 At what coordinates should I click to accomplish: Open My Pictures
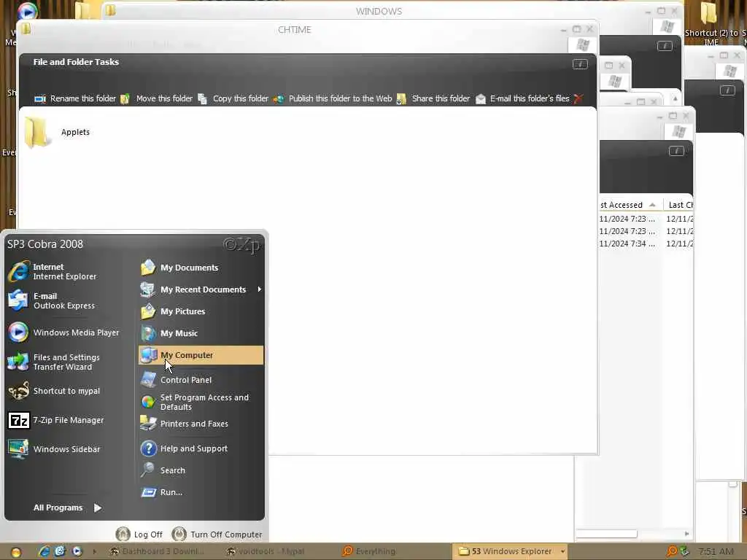click(201, 311)
